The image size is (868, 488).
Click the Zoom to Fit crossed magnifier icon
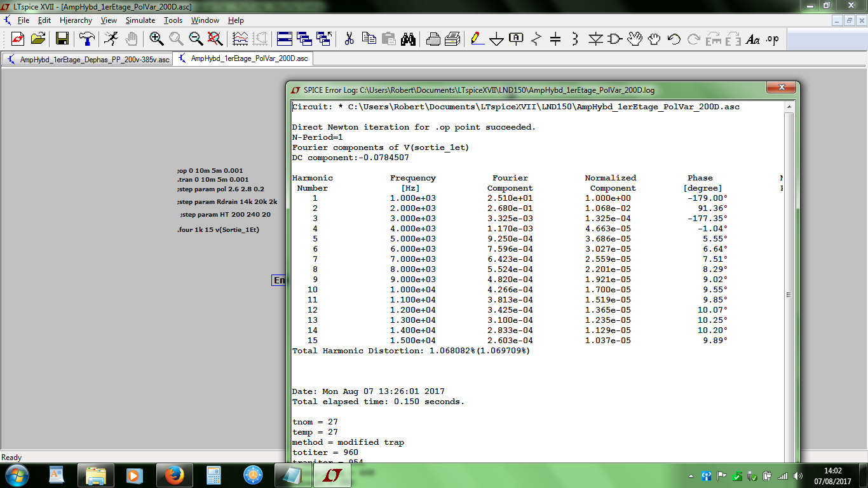pyautogui.click(x=215, y=39)
